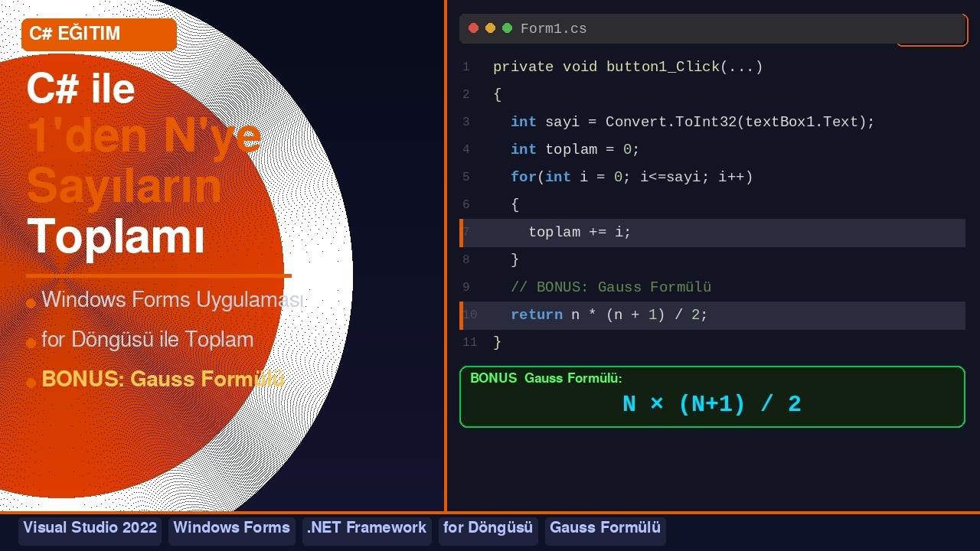Image resolution: width=980 pixels, height=551 pixels.
Task: Click the red dot in the code window header
Action: 473,28
